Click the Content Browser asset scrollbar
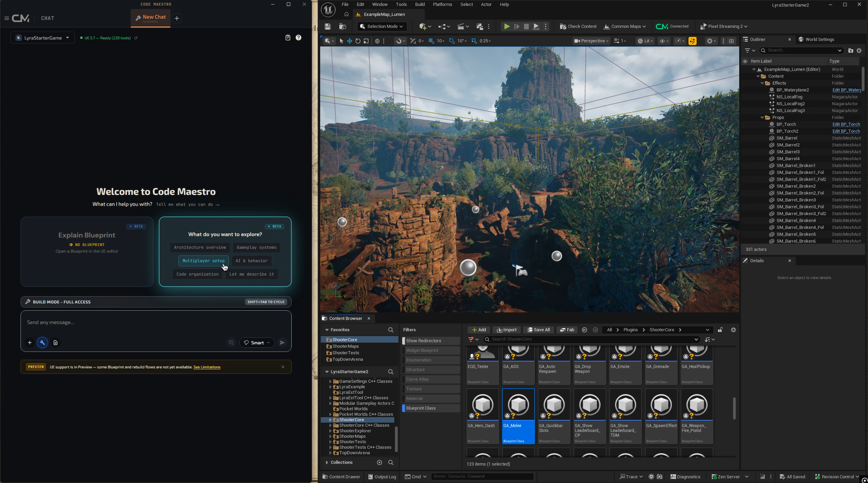This screenshot has height=483, width=868. click(x=734, y=408)
